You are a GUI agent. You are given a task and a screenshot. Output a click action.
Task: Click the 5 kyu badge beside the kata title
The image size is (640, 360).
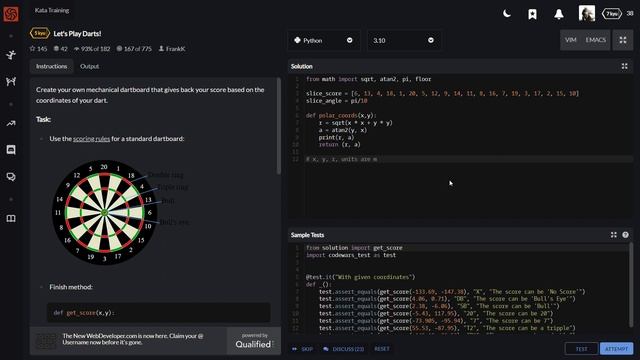coord(40,33)
